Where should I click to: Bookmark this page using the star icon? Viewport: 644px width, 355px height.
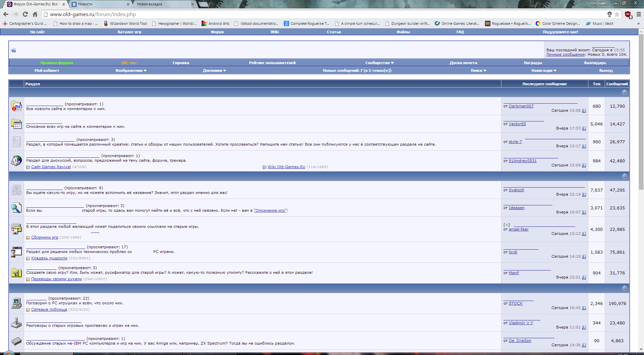pos(618,14)
